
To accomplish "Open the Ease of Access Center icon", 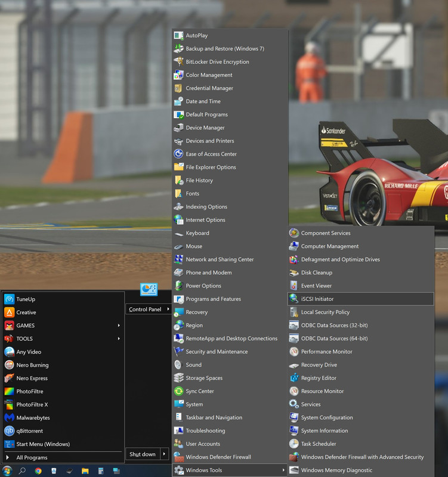I will click(x=178, y=154).
